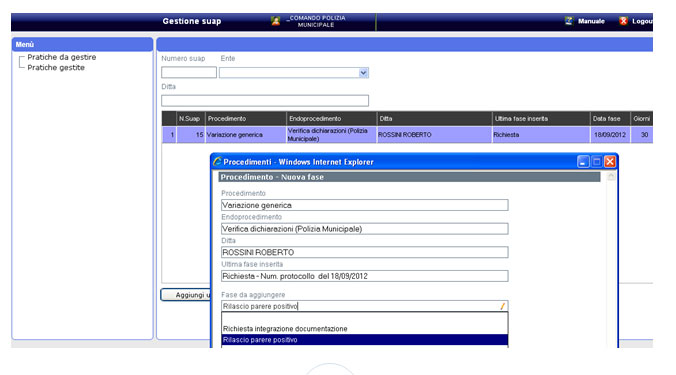
Task: Click the popup Ditta field ROSSINI ROBERTO
Action: pyautogui.click(x=365, y=253)
